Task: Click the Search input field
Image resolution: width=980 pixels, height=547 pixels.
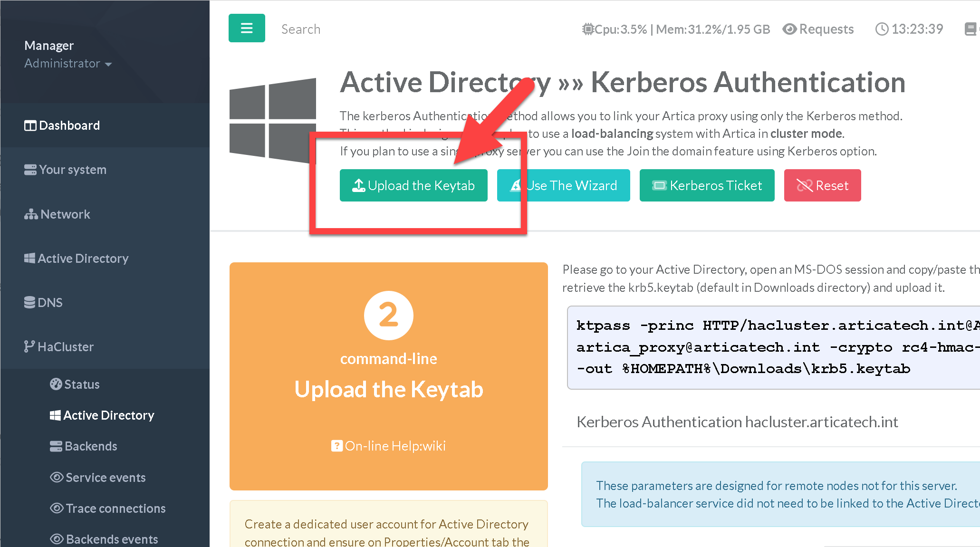Action: tap(301, 29)
